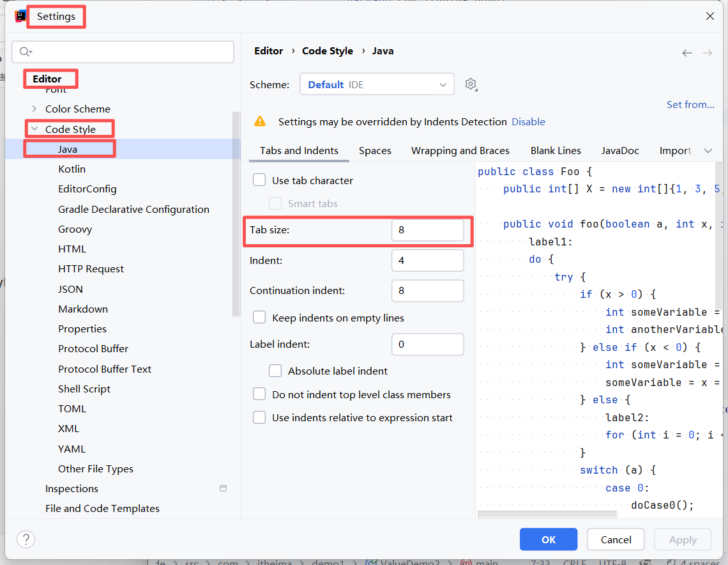Expand the Color Scheme tree node
728x565 pixels.
coord(34,109)
